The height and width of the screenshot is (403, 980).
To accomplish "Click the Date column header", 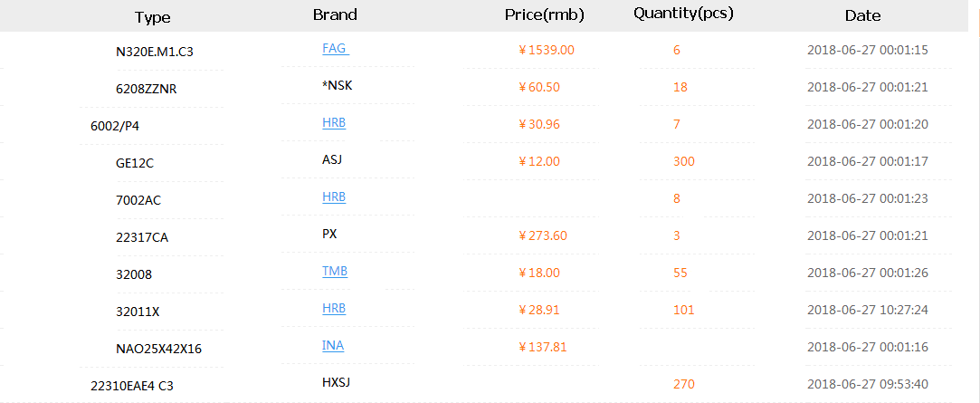I will (862, 15).
